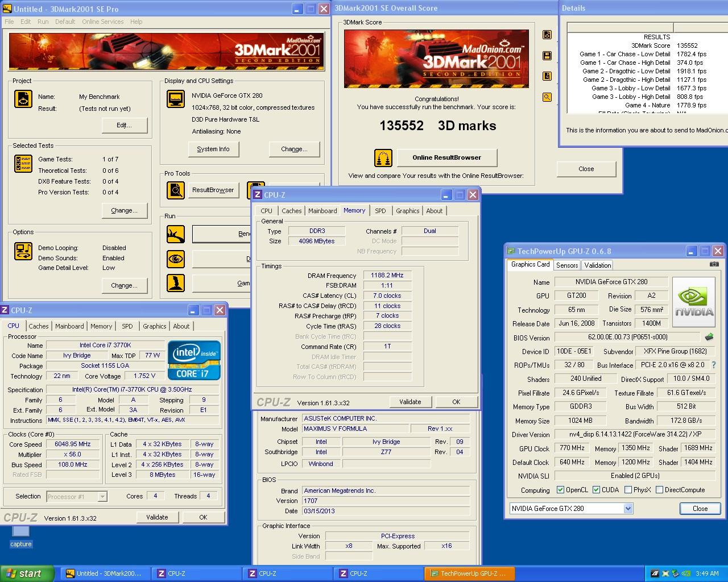Click Validate in CPU-Z Memory window
The height and width of the screenshot is (582, 728).
(410, 402)
